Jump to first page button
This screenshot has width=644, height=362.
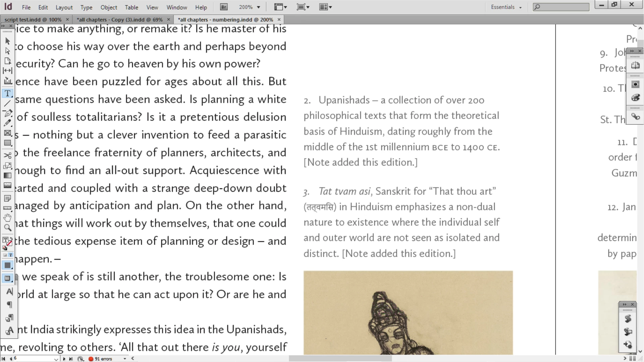4,359
